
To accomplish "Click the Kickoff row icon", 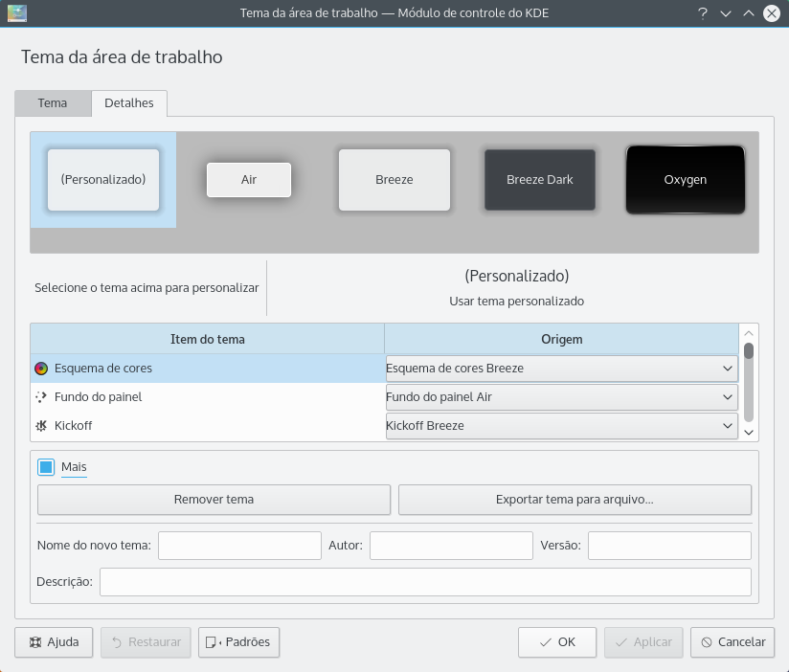I will pyautogui.click(x=41, y=426).
